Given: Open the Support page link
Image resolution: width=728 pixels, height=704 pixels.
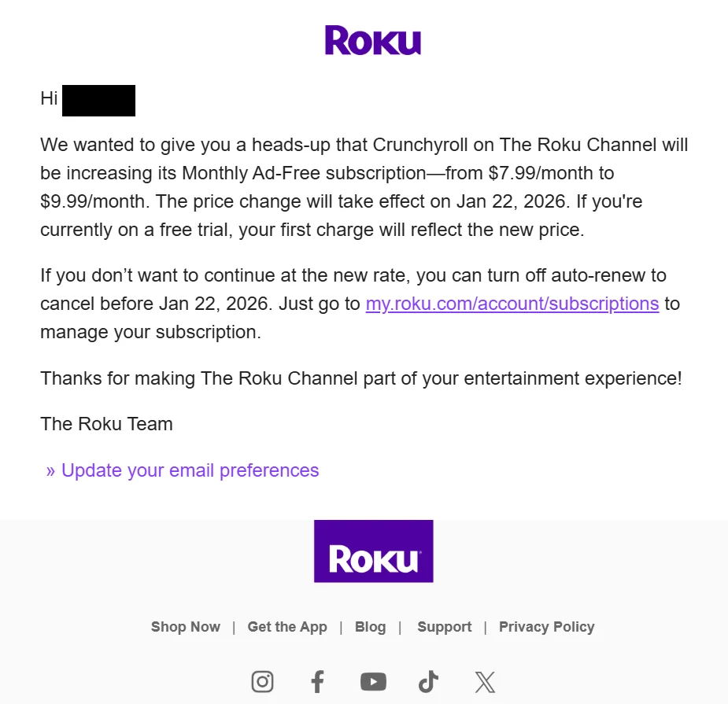Looking at the screenshot, I should pos(444,627).
